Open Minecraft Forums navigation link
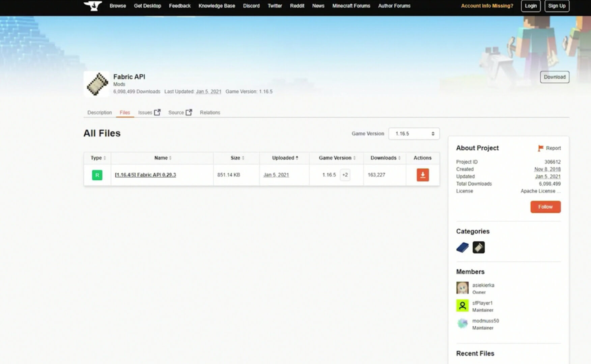591x364 pixels. [x=351, y=6]
